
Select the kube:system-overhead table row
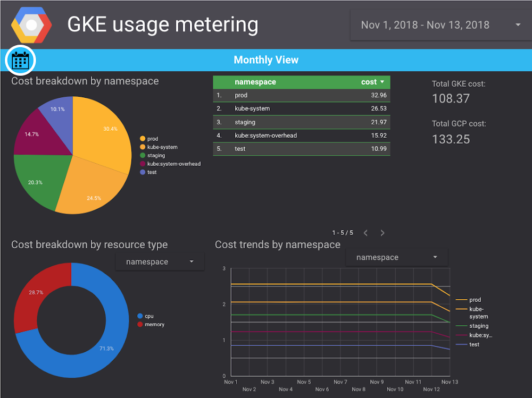click(302, 136)
